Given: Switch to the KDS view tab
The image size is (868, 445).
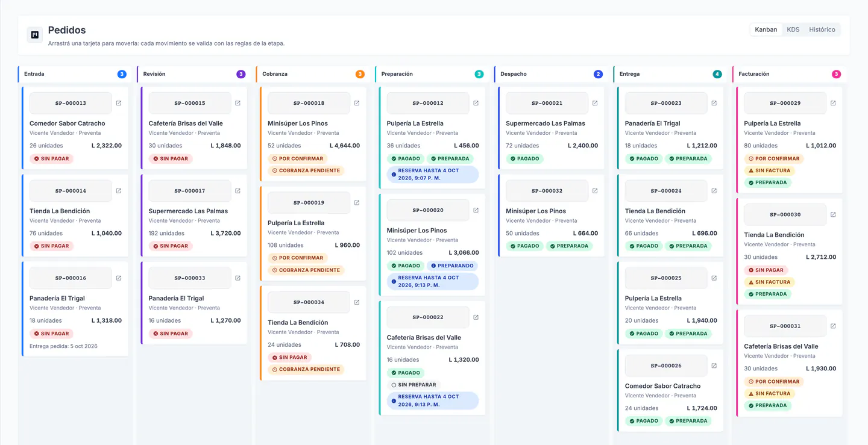Looking at the screenshot, I should click(x=793, y=30).
